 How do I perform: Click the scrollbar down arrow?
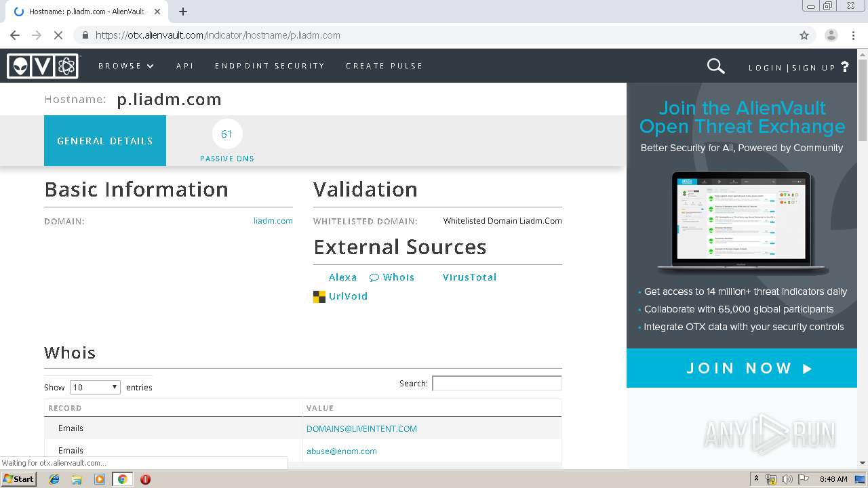(863, 463)
